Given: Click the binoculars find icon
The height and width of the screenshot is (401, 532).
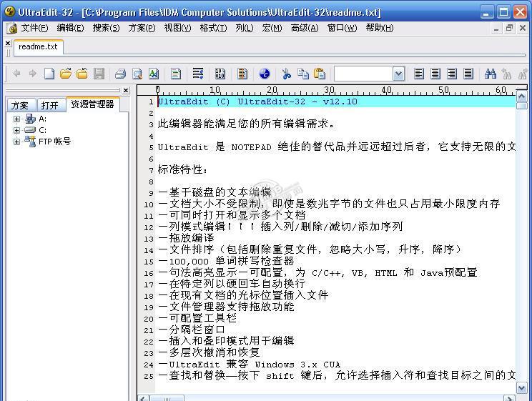Looking at the screenshot, I should pyautogui.click(x=491, y=74).
